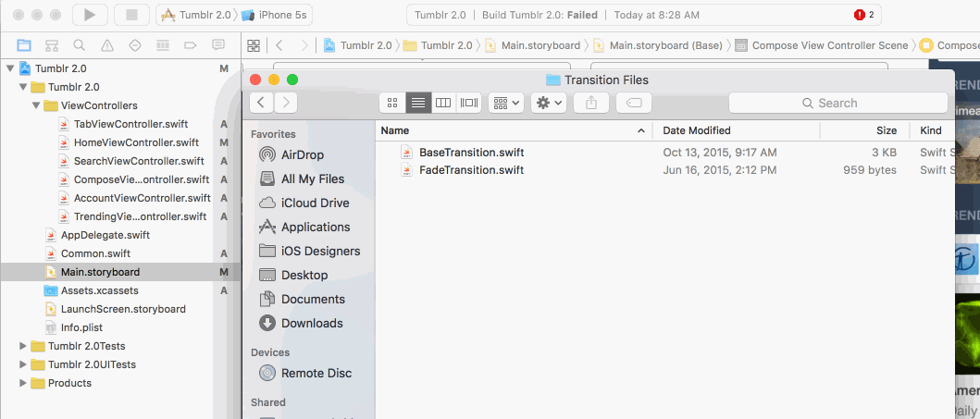Open iOS Designers folder in sidebar
The image size is (980, 419).
coord(309,251)
